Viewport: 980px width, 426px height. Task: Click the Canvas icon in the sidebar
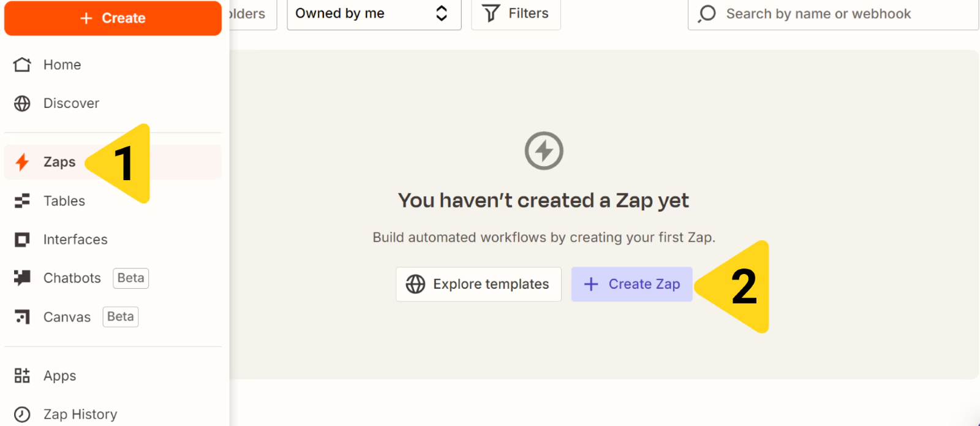click(x=22, y=316)
